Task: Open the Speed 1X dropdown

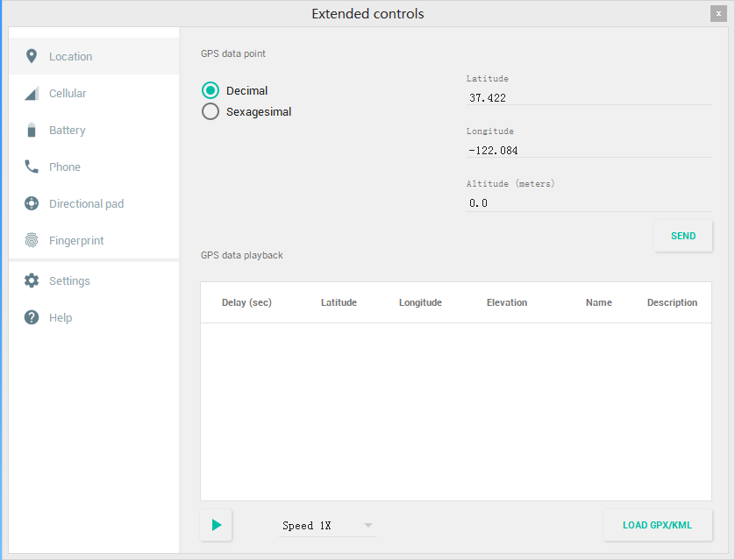Action: [x=327, y=526]
